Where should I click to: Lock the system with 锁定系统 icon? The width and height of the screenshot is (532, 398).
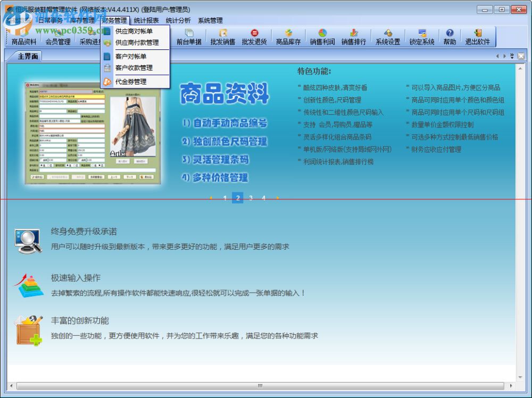[x=421, y=38]
